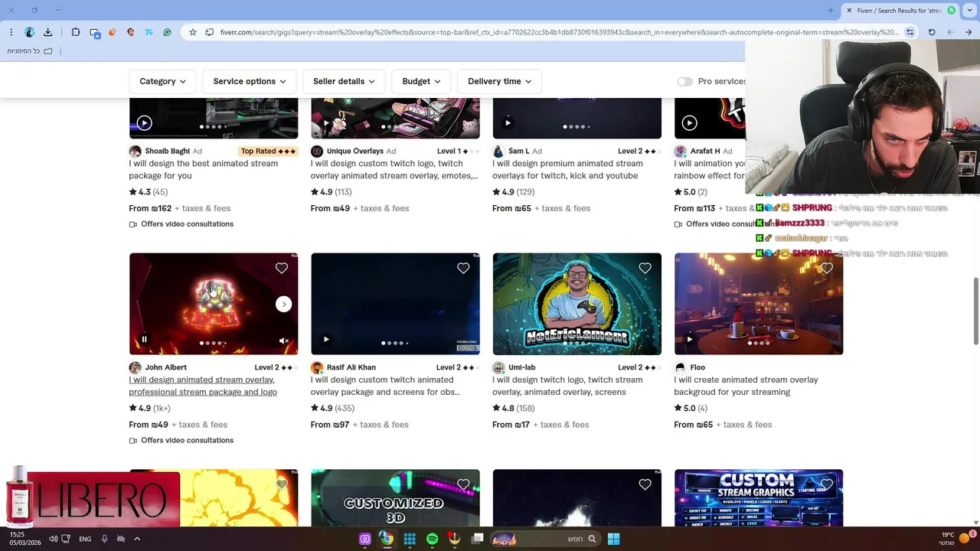This screenshot has width=980, height=551.
Task: Click the Umi-lab seller name
Action: [x=522, y=367]
